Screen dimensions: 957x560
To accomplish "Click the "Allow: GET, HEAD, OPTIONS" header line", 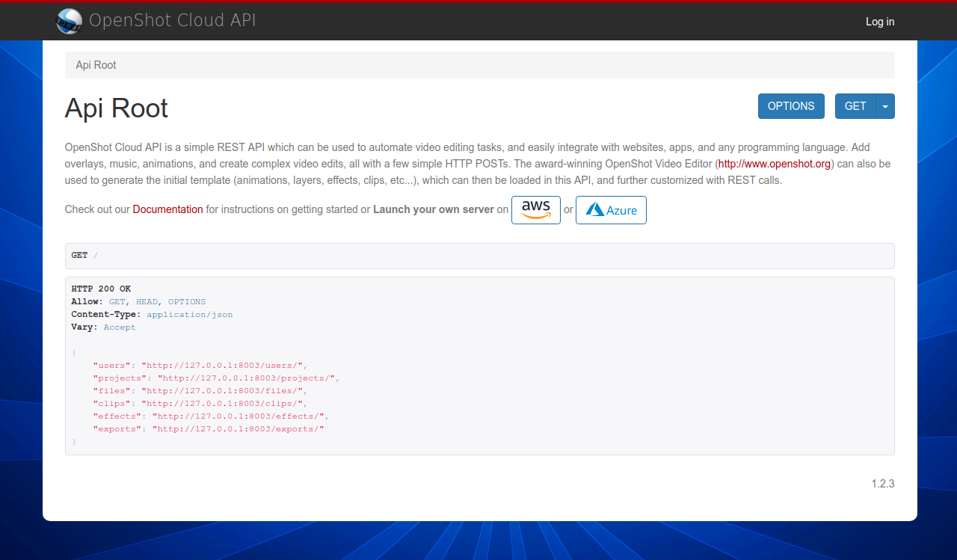I will 138,301.
